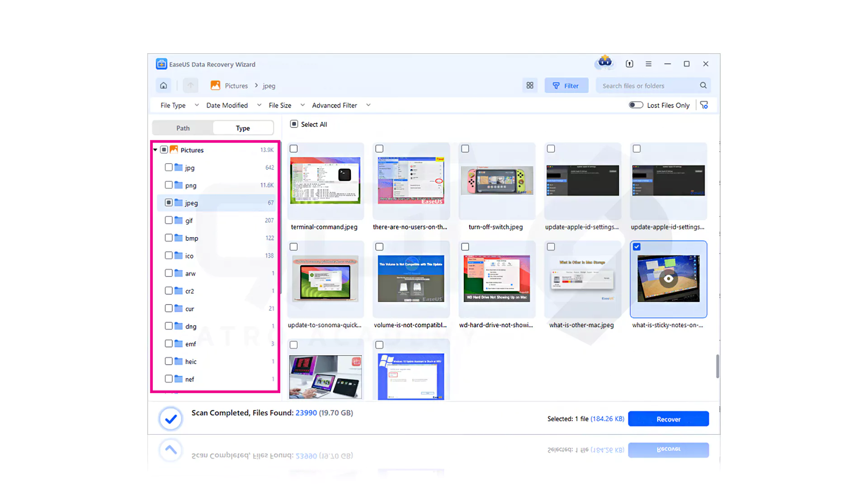Click the update-to-sonoma-quick file name
The image size is (868, 488).
(x=325, y=325)
